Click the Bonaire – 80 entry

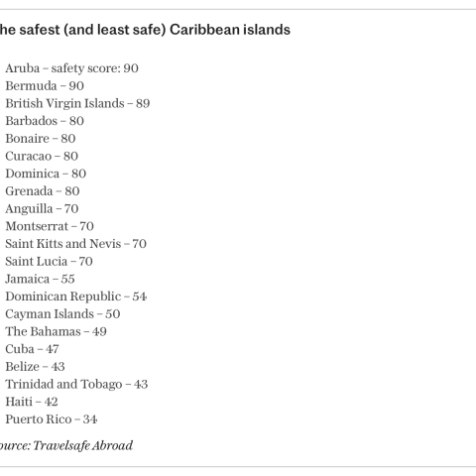(x=41, y=139)
